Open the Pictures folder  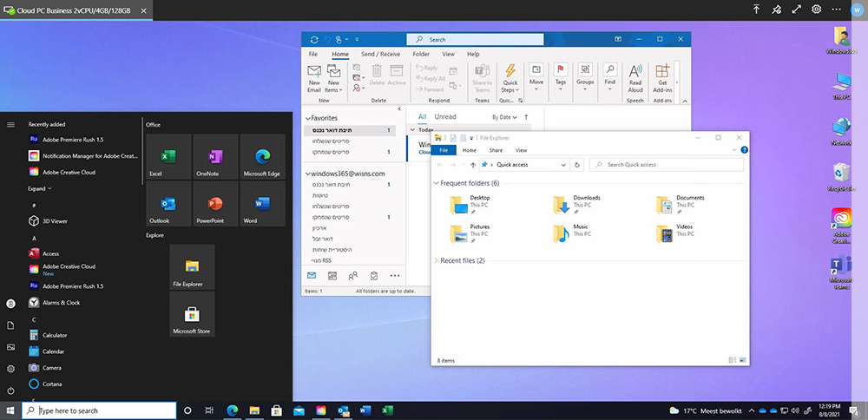click(470, 234)
